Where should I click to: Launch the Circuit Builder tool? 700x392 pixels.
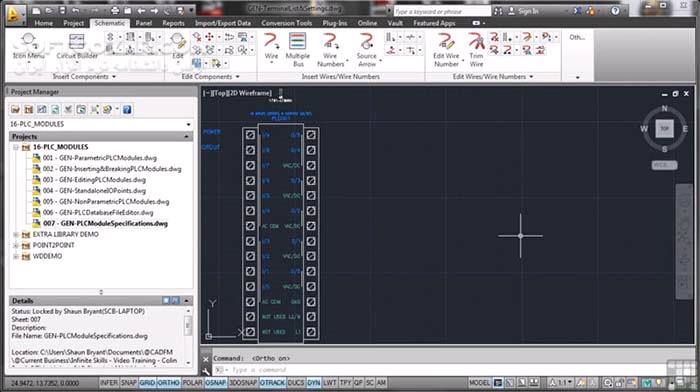pyautogui.click(x=77, y=46)
